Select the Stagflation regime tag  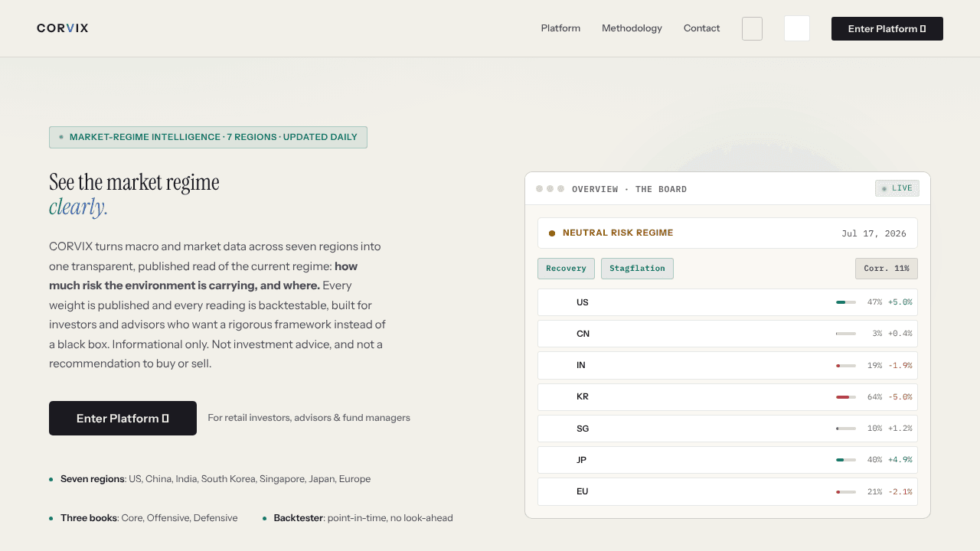coord(637,269)
